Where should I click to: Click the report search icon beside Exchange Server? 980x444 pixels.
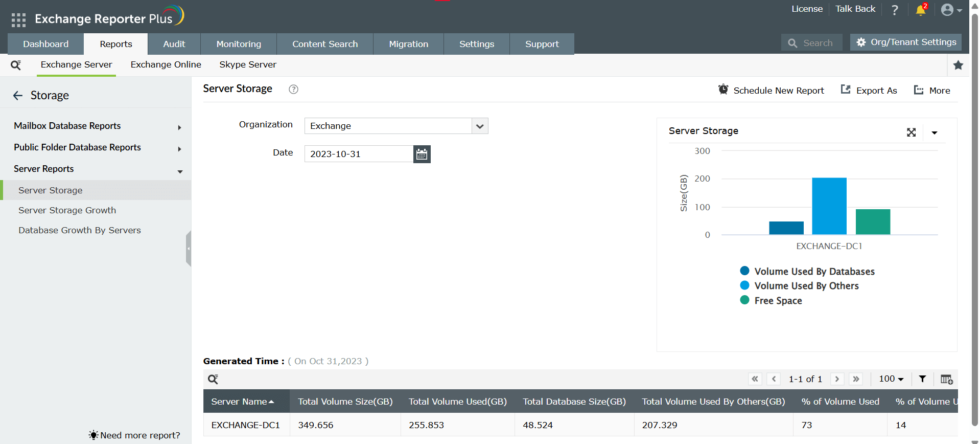tap(16, 65)
